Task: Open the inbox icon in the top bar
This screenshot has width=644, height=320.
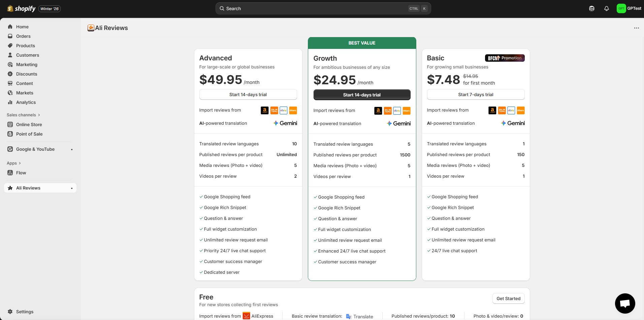Action: pyautogui.click(x=591, y=8)
